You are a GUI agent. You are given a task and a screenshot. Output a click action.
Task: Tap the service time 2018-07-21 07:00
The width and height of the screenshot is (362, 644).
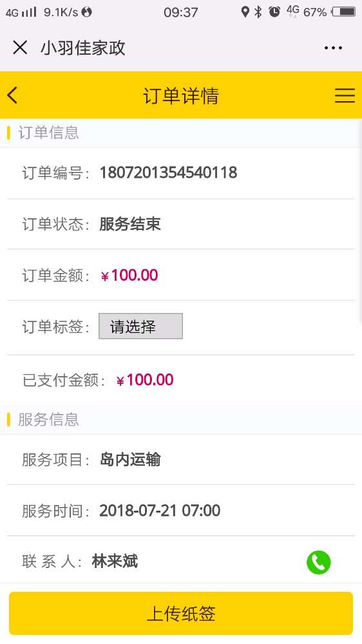[x=160, y=511]
